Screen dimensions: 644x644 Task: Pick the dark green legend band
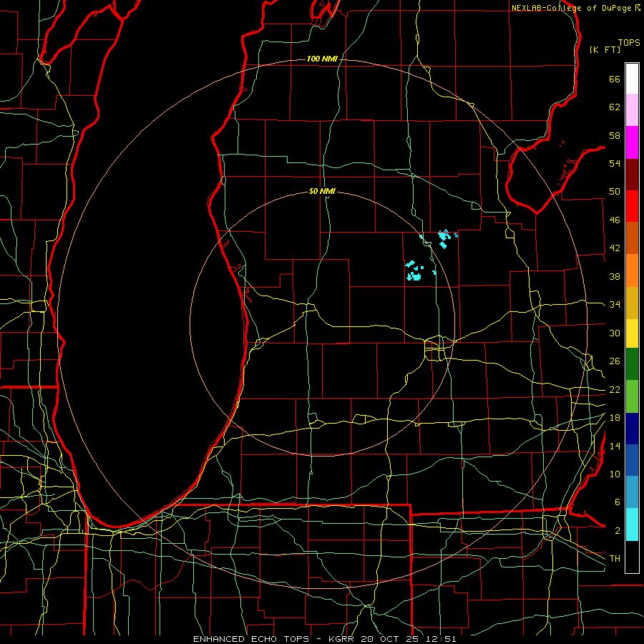[632, 364]
